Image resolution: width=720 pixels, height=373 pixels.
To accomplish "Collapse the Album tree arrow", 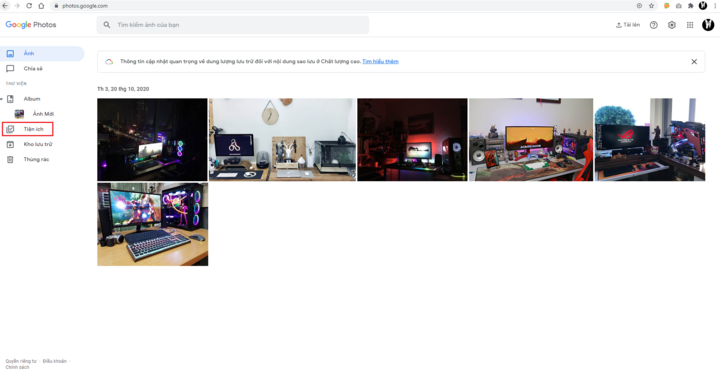I will point(2,99).
